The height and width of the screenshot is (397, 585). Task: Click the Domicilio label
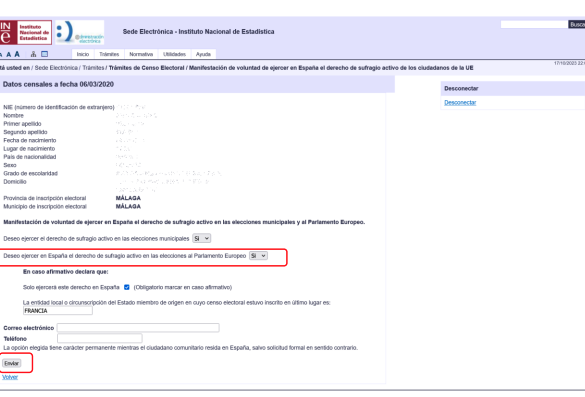click(x=15, y=182)
